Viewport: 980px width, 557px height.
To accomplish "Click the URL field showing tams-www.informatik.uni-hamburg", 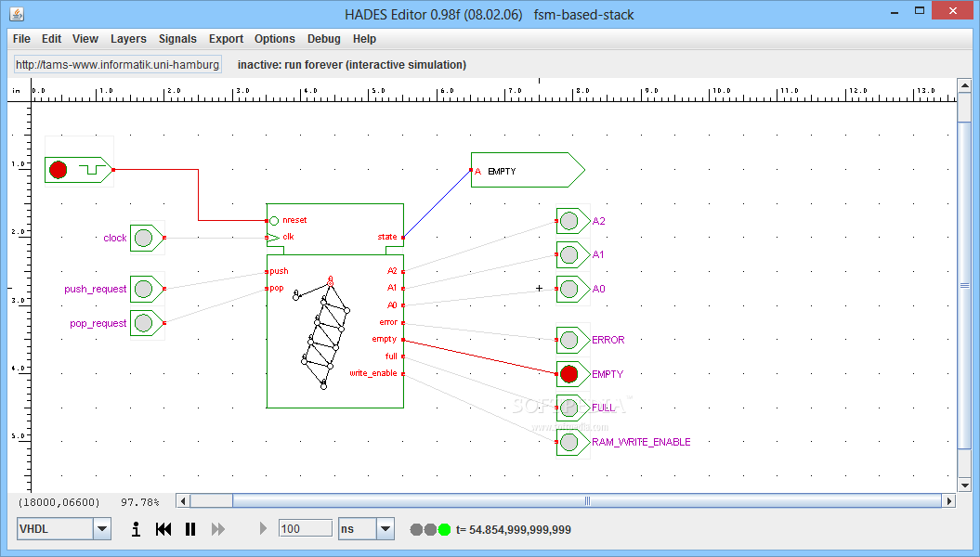I will [117, 64].
